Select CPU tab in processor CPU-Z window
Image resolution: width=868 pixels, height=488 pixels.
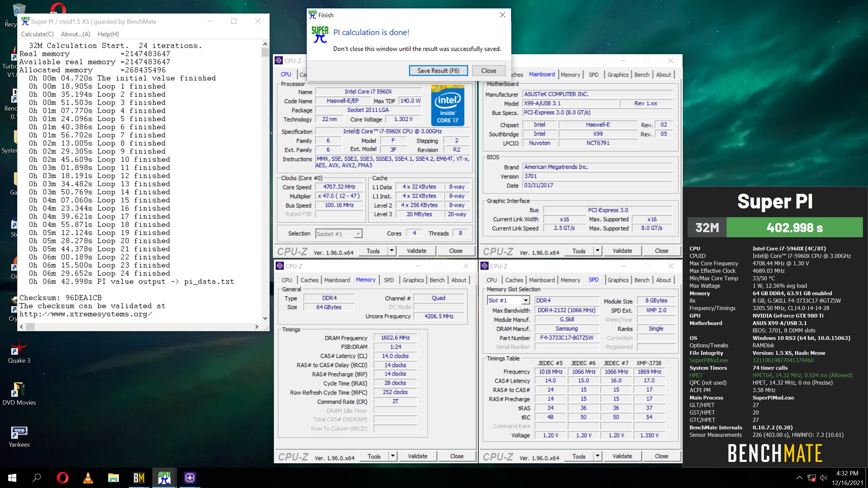coord(286,74)
